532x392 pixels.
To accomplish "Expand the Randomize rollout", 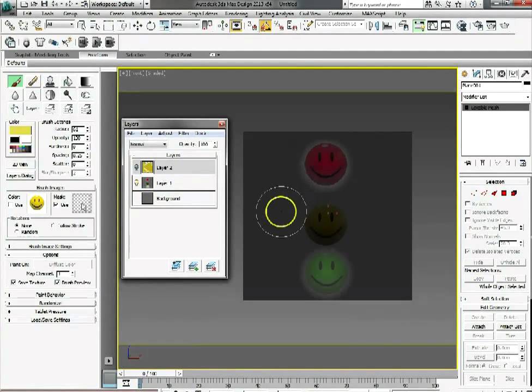I will pos(50,303).
